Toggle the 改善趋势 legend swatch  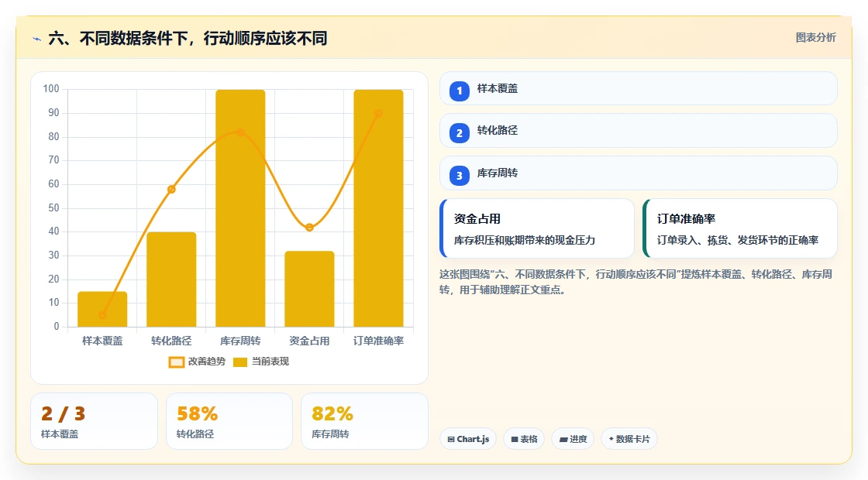pyautogui.click(x=177, y=362)
